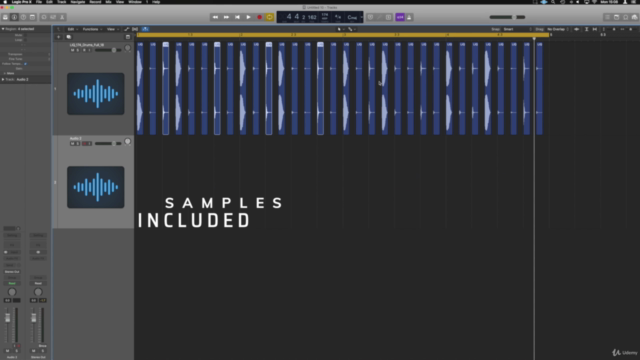
Task: Mute the LiQ_174_Drums track
Action: click(73, 50)
